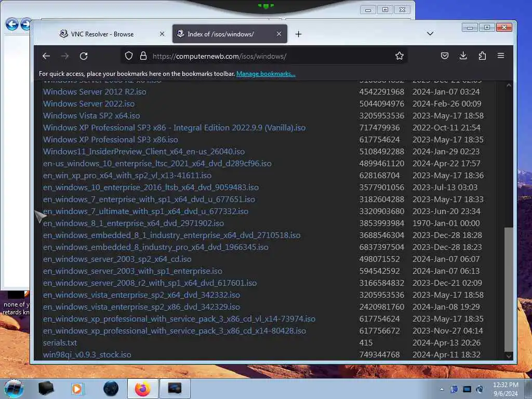Screen dimensions: 532x399
Task: Download en_windows_7_ultimate sp1 x64 iso
Action: [145, 211]
